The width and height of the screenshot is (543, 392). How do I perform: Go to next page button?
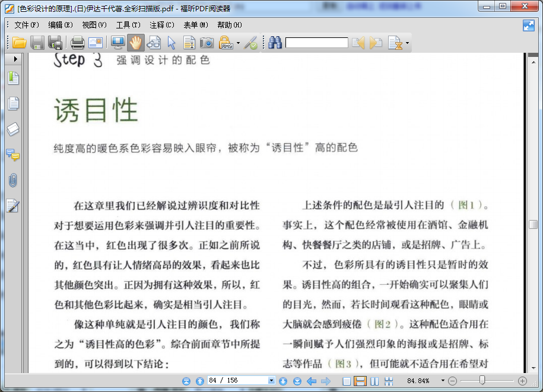tap(283, 381)
